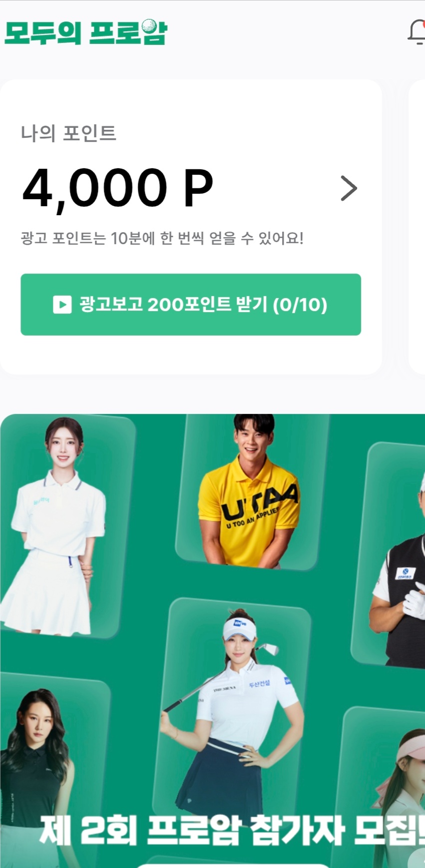Screen dimensions: 425x868
Task: Tap the (0/10) ad count progress
Action: click(x=300, y=305)
